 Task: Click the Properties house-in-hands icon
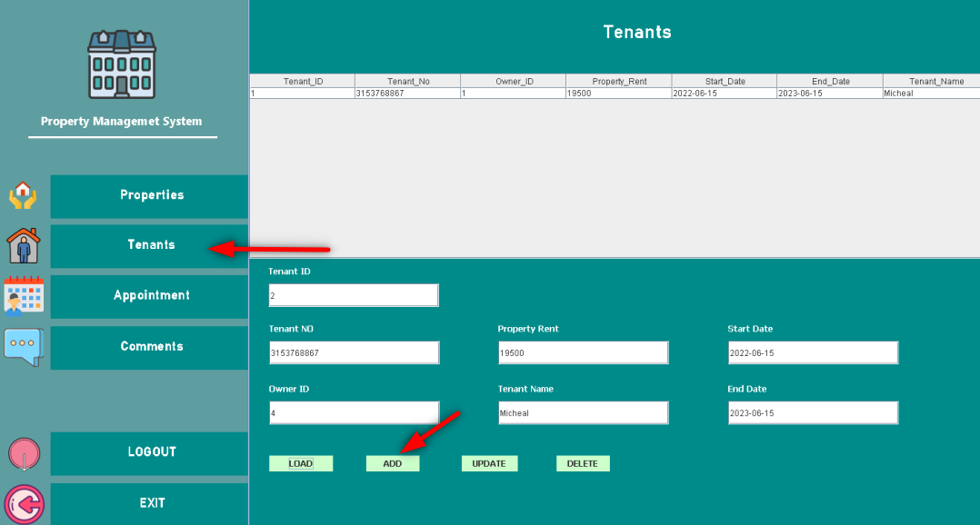pyautogui.click(x=23, y=195)
